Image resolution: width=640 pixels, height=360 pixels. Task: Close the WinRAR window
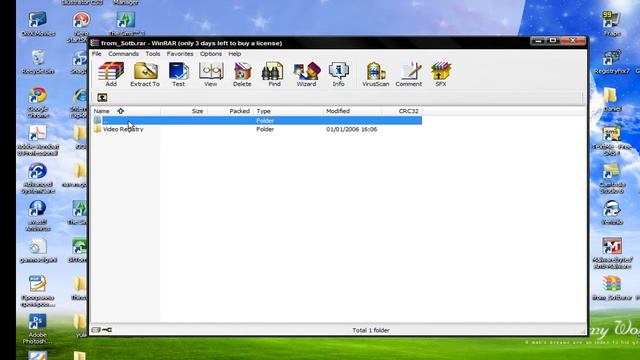[x=573, y=41]
